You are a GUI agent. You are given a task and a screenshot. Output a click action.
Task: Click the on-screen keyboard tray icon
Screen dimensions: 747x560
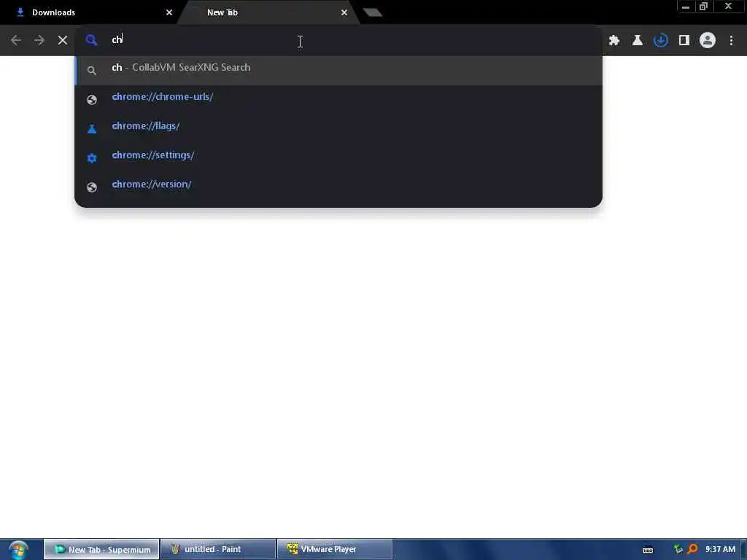[648, 550]
